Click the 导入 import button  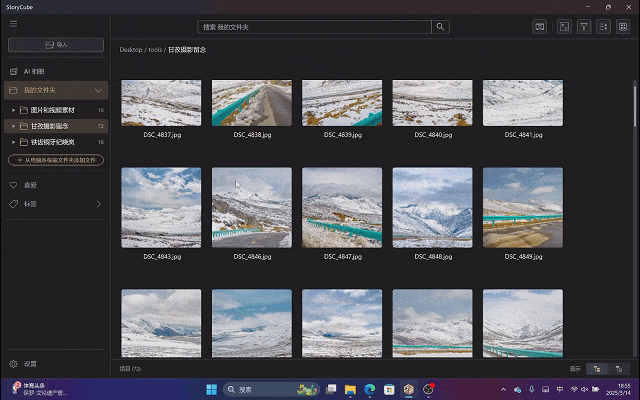[x=55, y=45]
